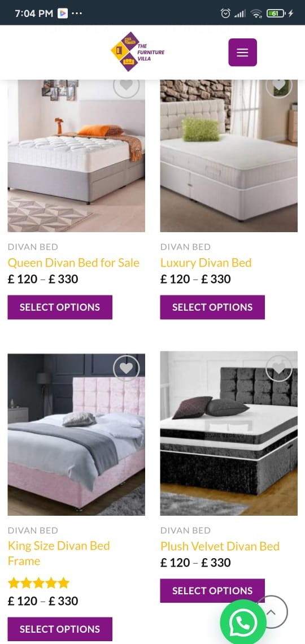Click the five-star rating on King Size bed
This screenshot has width=305, height=644.
[x=38, y=583]
